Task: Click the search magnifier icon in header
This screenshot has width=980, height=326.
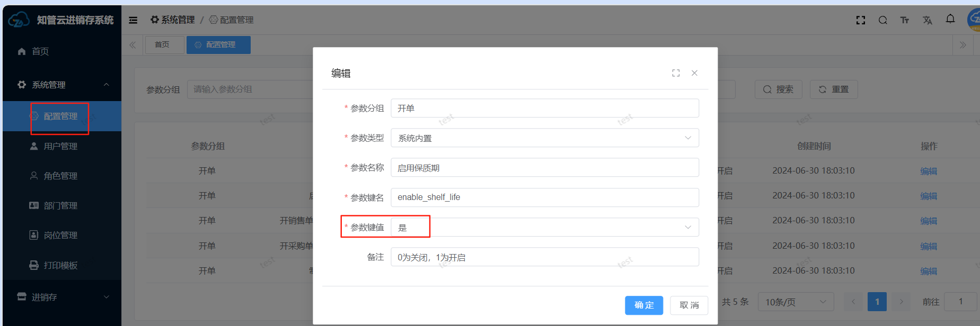Action: point(882,20)
